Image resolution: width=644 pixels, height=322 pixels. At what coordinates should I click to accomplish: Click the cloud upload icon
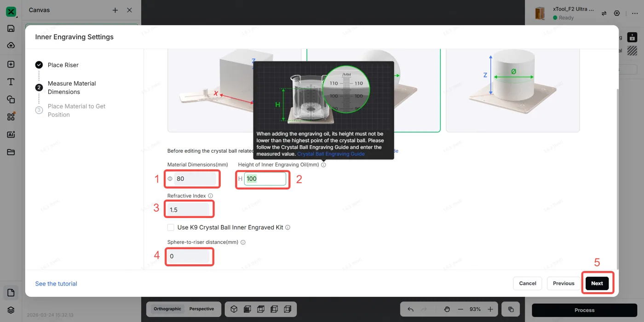point(11,45)
